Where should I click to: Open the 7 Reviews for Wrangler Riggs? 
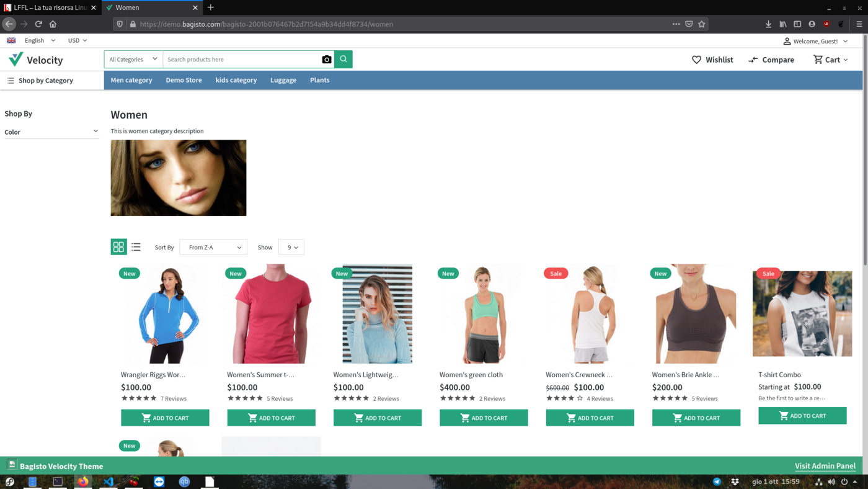pos(174,398)
